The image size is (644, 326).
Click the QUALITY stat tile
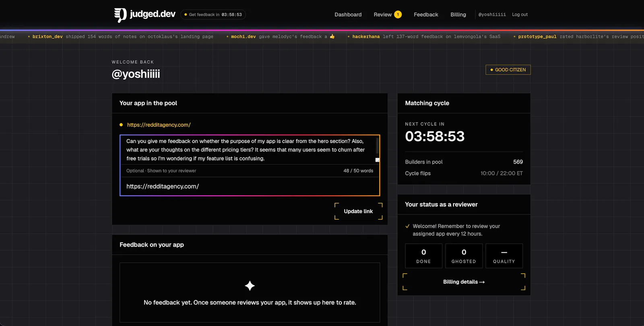504,256
